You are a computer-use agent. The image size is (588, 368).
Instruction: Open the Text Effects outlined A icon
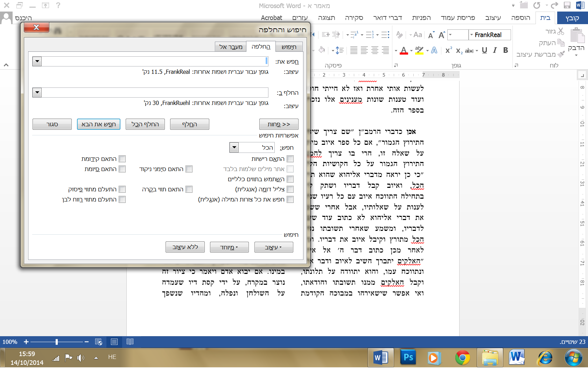(434, 50)
